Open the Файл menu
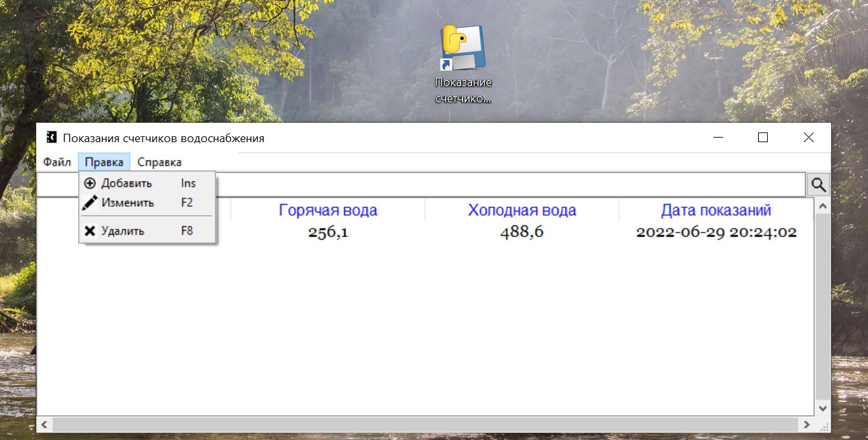 (x=57, y=162)
